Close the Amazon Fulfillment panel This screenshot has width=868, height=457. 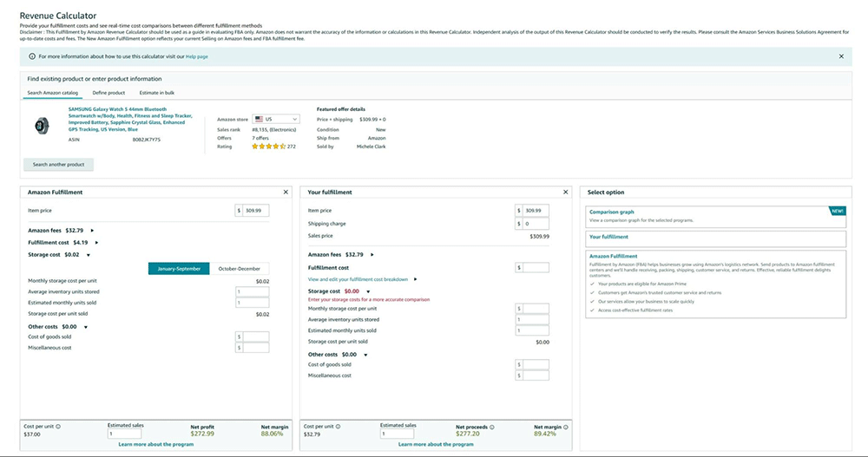[x=286, y=192]
